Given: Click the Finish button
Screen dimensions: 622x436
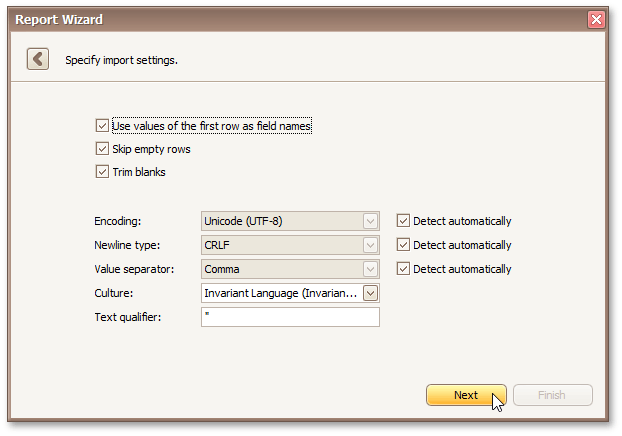Looking at the screenshot, I should (552, 395).
